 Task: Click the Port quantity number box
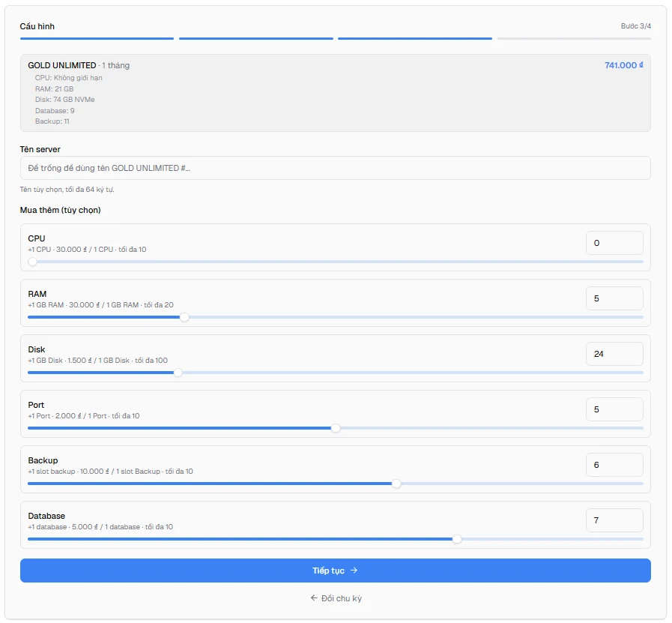(614, 409)
